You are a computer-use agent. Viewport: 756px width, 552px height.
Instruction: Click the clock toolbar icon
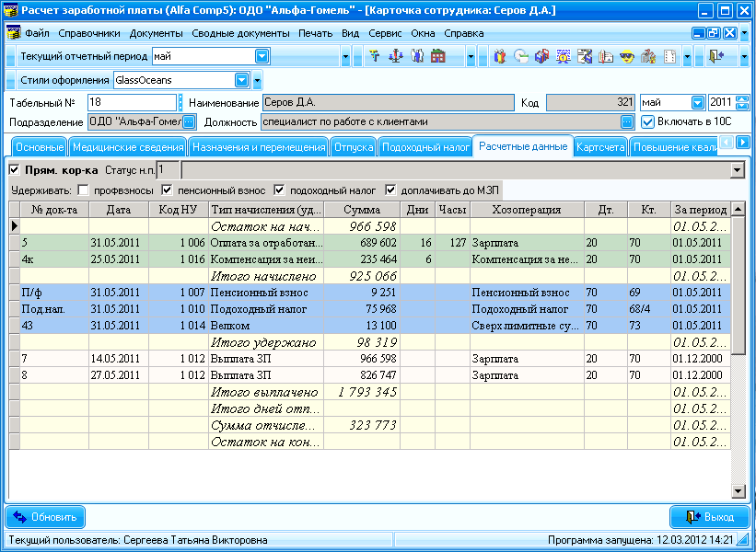pos(519,56)
